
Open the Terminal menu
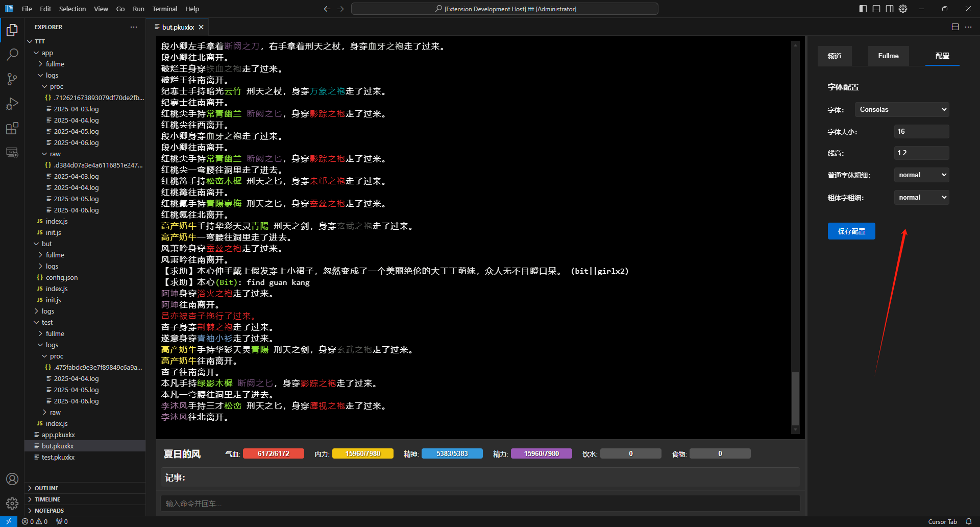click(164, 9)
